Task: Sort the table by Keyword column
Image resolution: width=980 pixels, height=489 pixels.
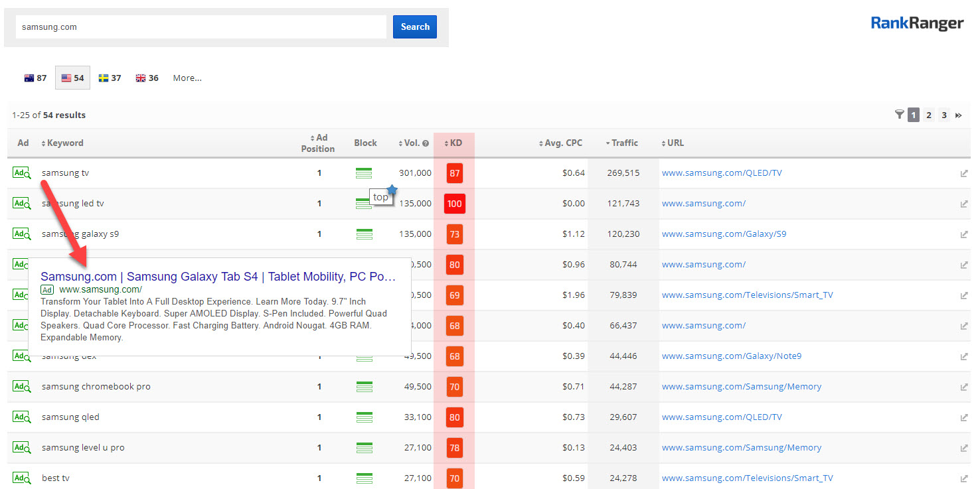Action: pyautogui.click(x=64, y=143)
